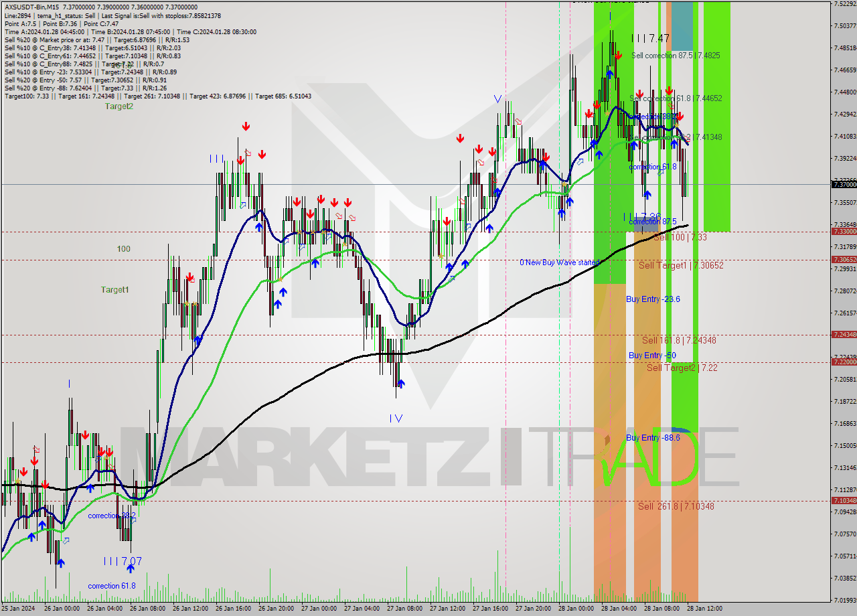Click '28 Jan 12:00' on the time axis
This screenshot has height=616, width=857.
pyautogui.click(x=704, y=609)
